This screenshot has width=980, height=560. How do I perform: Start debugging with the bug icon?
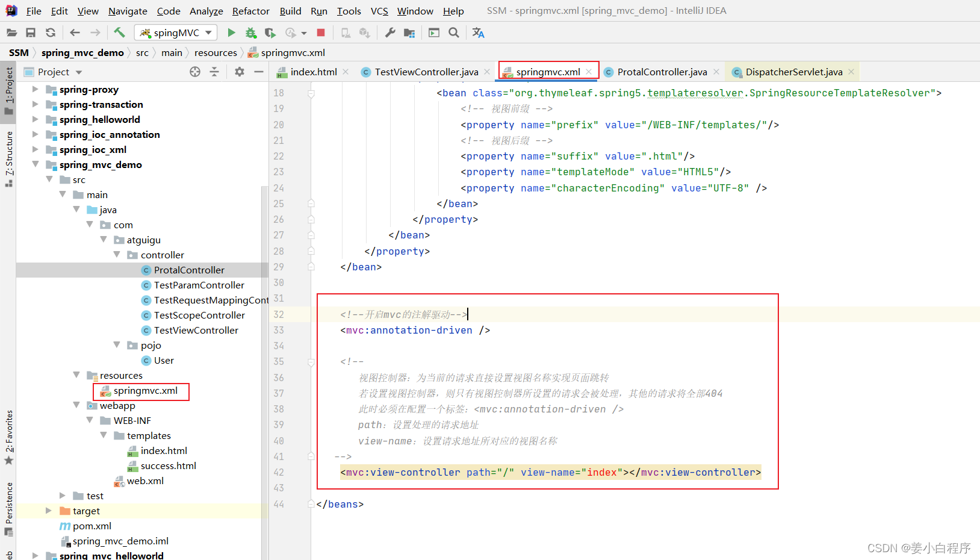(x=251, y=33)
